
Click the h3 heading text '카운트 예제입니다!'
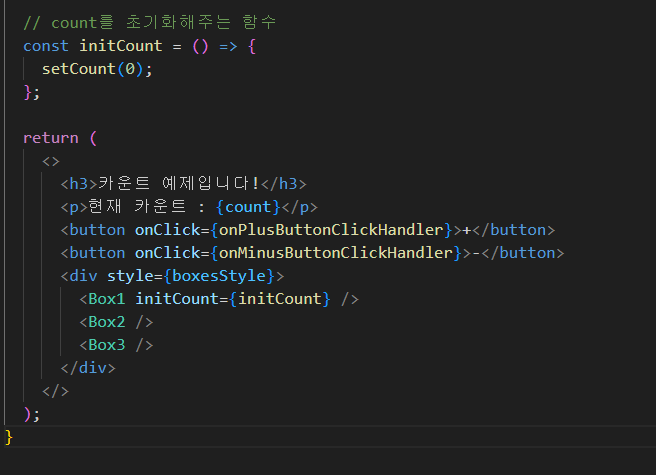179,184
